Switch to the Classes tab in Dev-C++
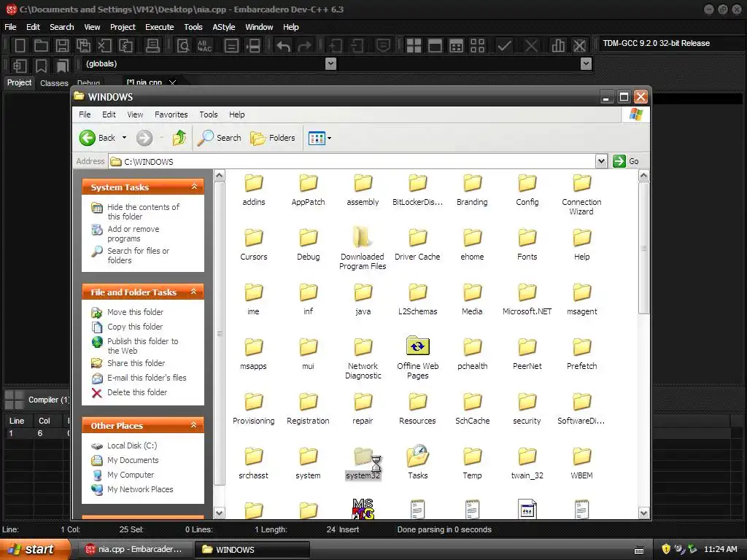The width and height of the screenshot is (747, 560). click(54, 83)
